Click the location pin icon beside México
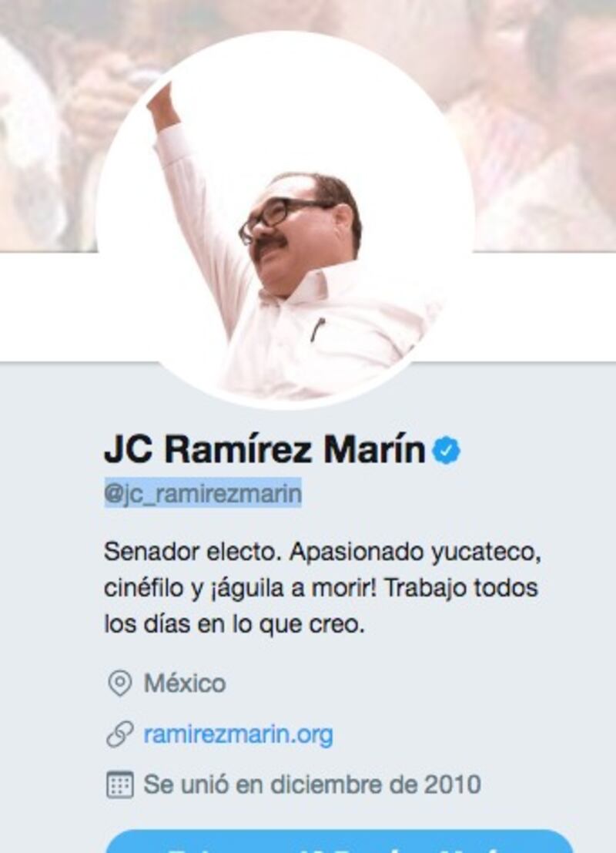Screen dimensions: 616x853 pos(119,683)
